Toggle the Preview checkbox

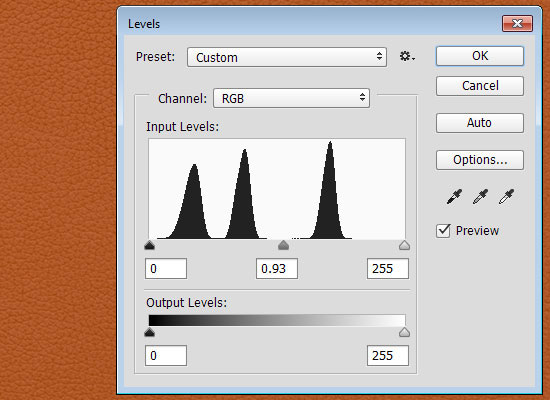[x=443, y=231]
